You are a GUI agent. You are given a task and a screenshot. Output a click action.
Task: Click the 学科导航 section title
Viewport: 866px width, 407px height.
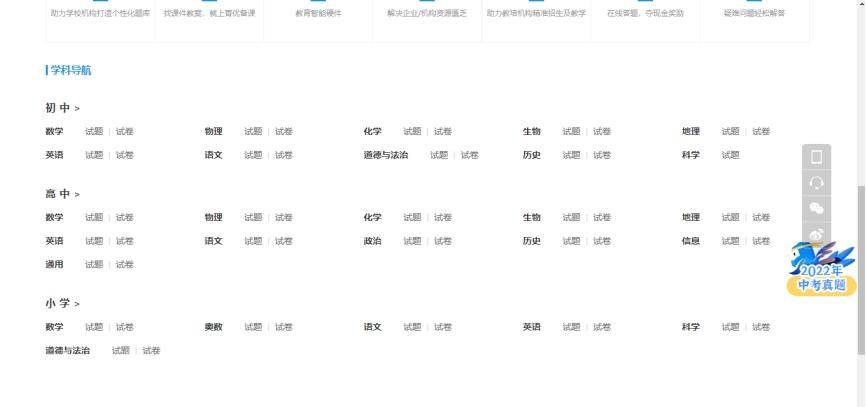click(71, 70)
